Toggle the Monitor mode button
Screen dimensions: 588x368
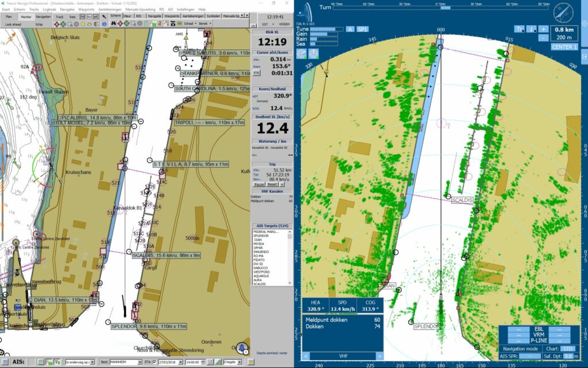(26, 17)
